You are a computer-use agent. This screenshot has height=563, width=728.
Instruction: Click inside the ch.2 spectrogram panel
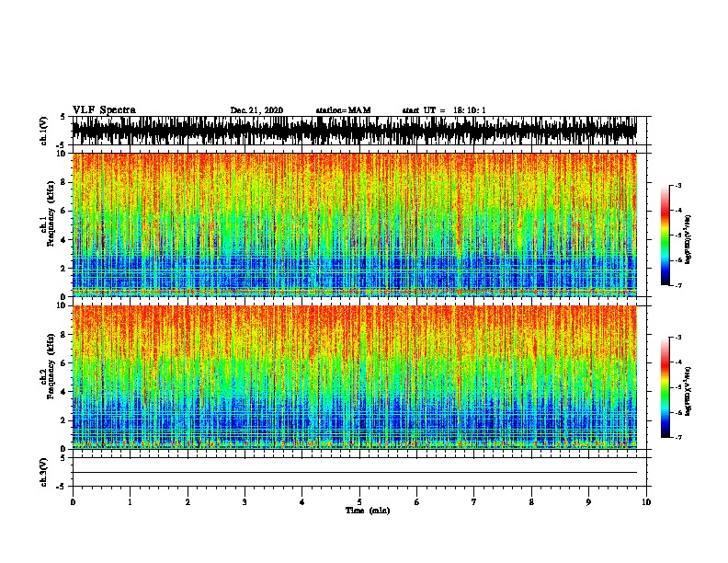coord(354,377)
